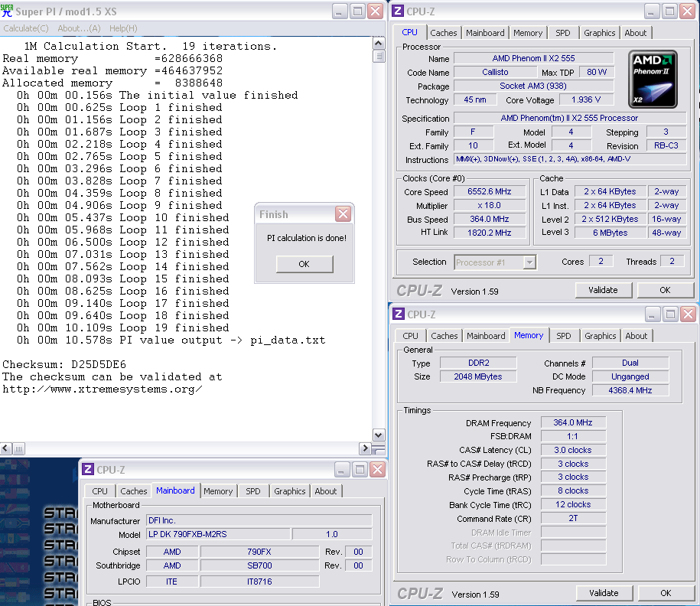Click the Revision value RB-C3
Screen dimensions: 700x606
[x=666, y=145]
